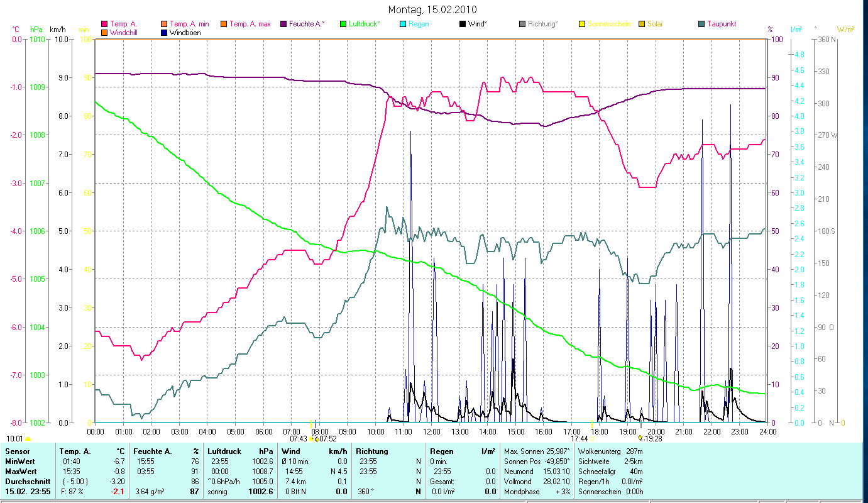
Task: Click the MinWert row label
Action: pos(20,462)
